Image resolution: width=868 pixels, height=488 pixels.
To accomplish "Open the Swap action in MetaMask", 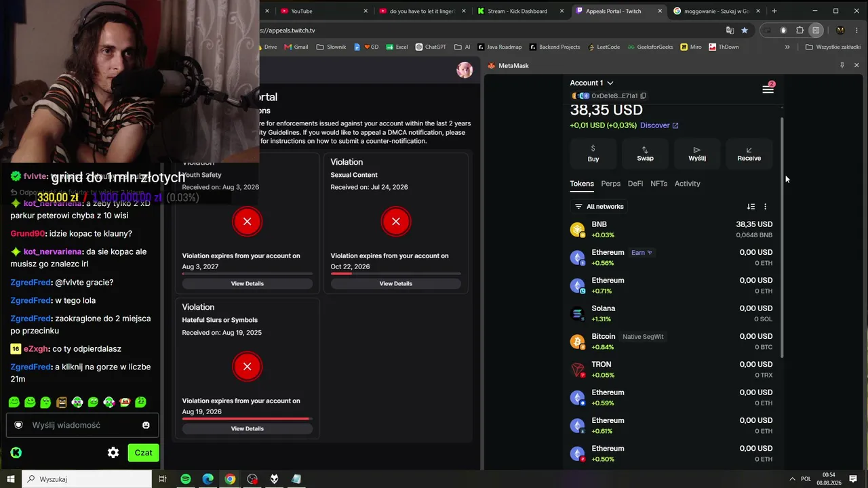I will [645, 153].
